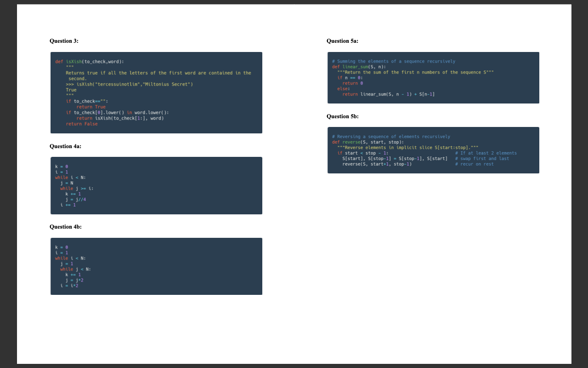Select the "j = j//4" line

click(x=76, y=199)
